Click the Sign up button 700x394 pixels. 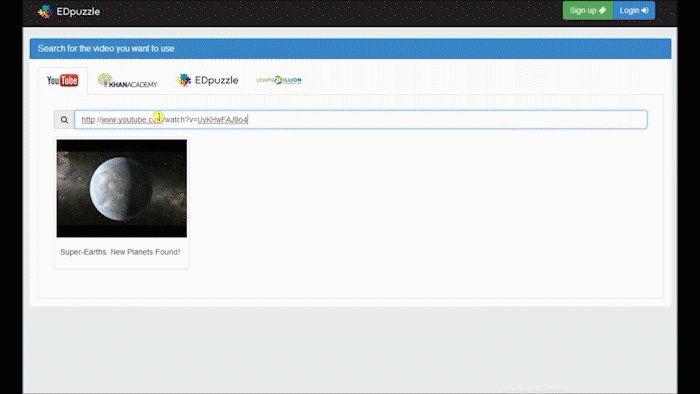pos(588,10)
